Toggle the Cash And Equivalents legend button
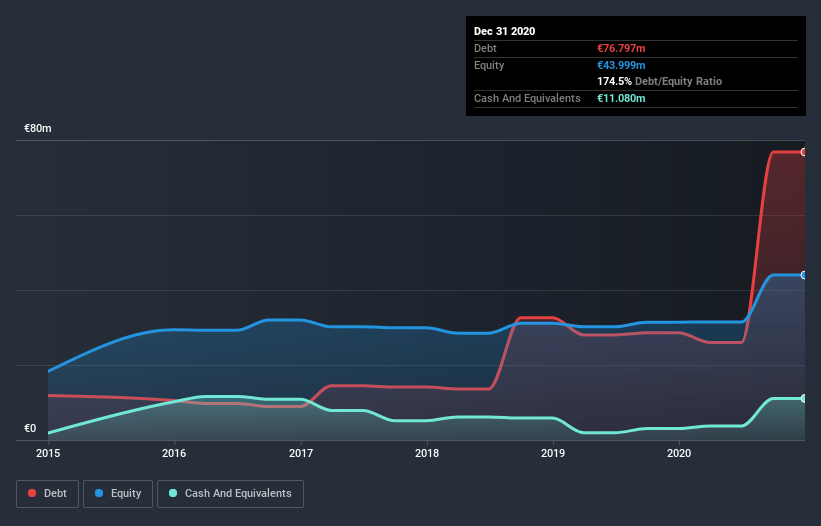Screen dimensions: 821x526 pos(230,494)
